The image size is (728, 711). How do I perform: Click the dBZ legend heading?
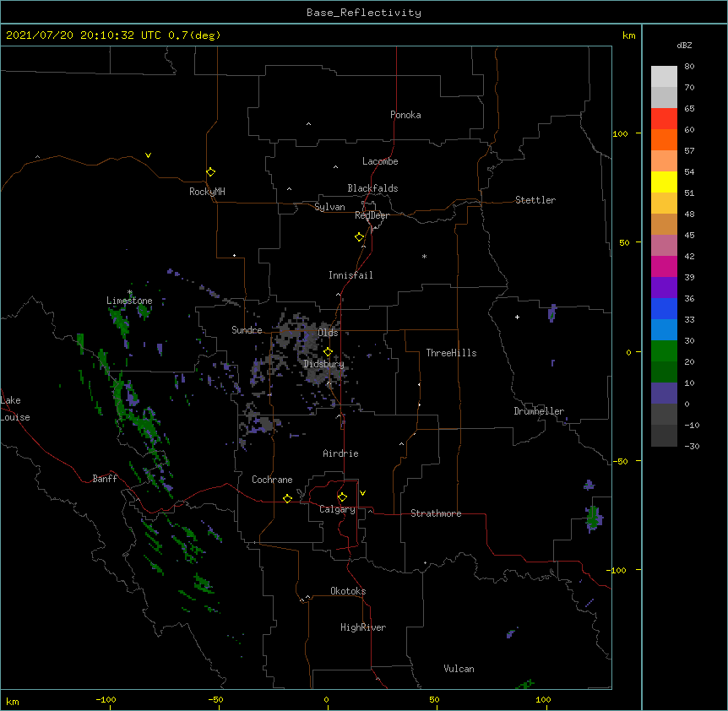pos(684,46)
